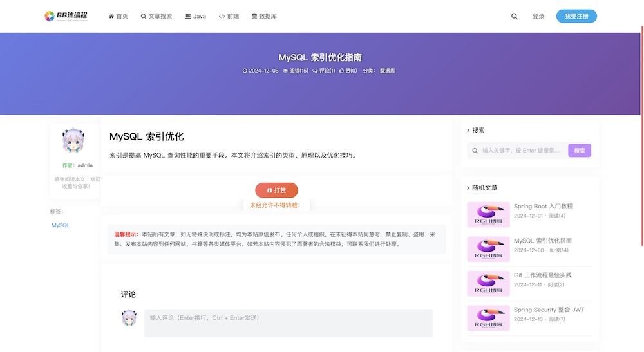Click the comment bubble icon in banner
The height and width of the screenshot is (352, 644).
click(x=315, y=71)
